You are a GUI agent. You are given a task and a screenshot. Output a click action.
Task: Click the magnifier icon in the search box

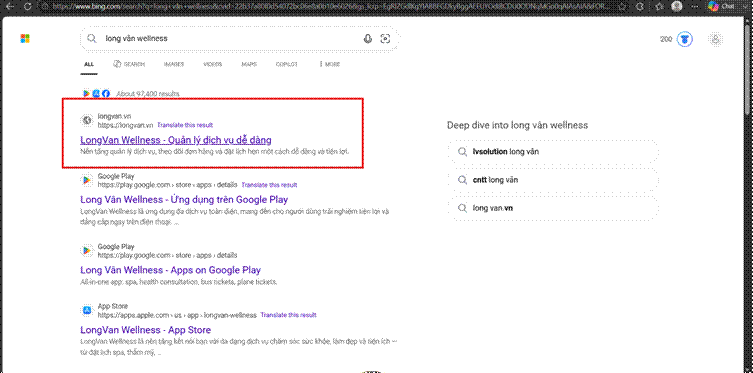(91, 38)
